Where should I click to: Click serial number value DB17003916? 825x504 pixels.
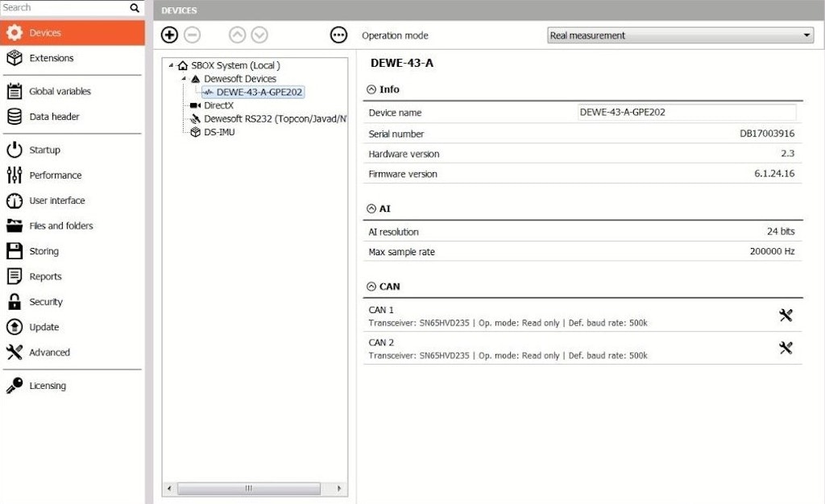767,134
